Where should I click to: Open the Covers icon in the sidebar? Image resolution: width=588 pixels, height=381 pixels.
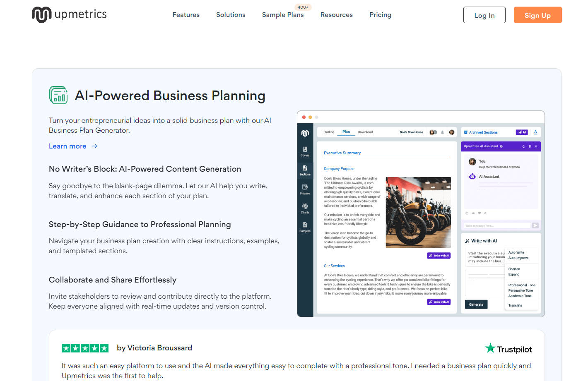coord(305,151)
